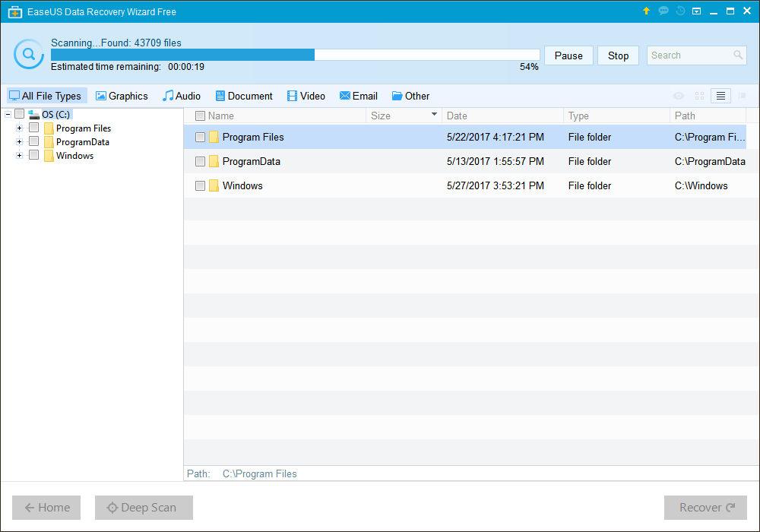Switch to list view icon

[x=721, y=96]
